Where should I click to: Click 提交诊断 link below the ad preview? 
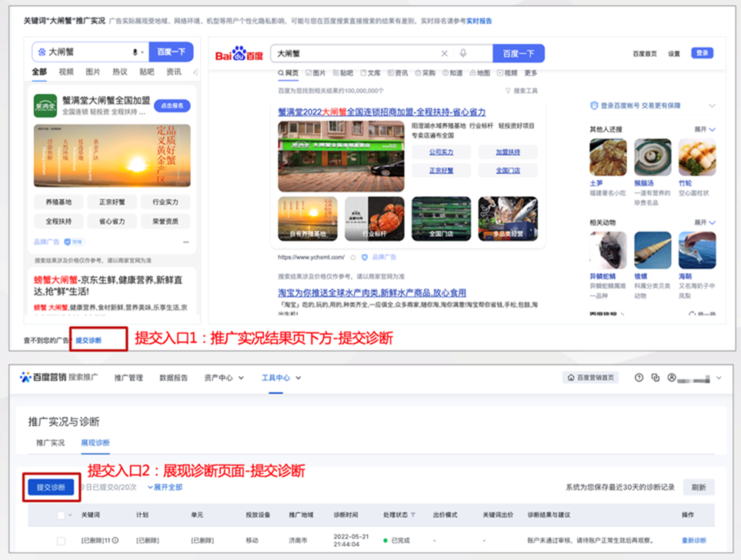point(88,340)
